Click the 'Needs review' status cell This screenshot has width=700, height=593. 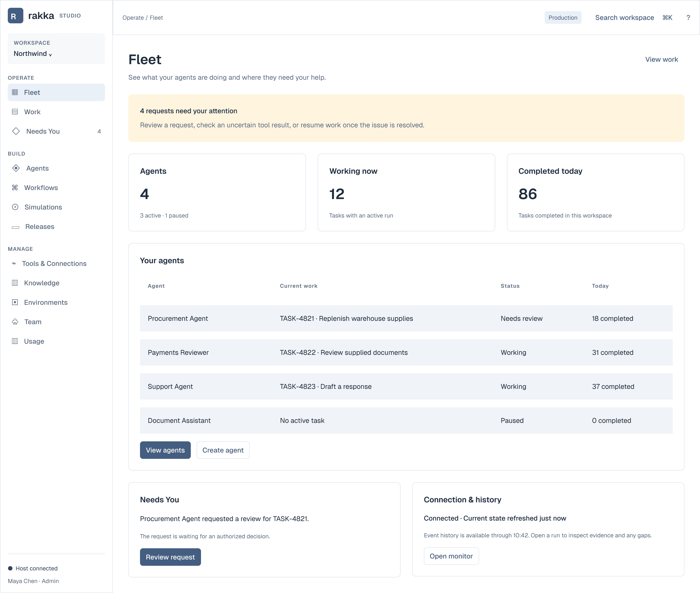click(521, 319)
